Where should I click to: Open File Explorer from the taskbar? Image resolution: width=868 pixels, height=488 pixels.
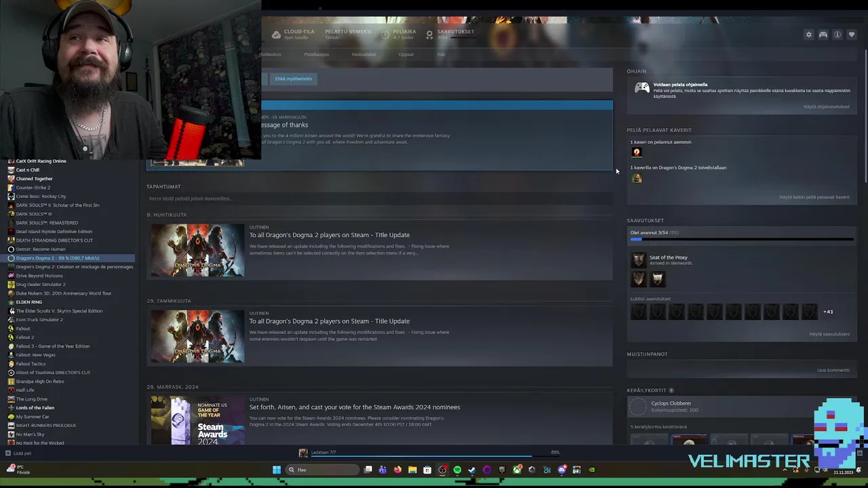point(412,470)
